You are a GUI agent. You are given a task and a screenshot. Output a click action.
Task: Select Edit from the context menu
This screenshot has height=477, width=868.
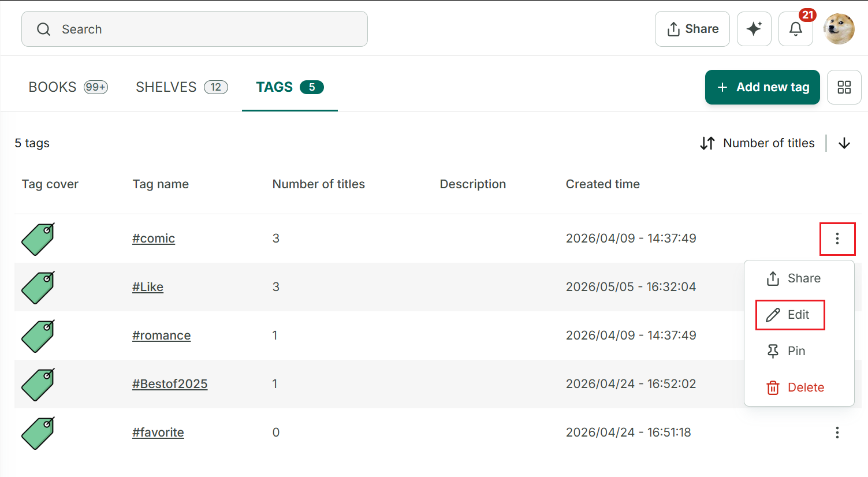(x=789, y=315)
